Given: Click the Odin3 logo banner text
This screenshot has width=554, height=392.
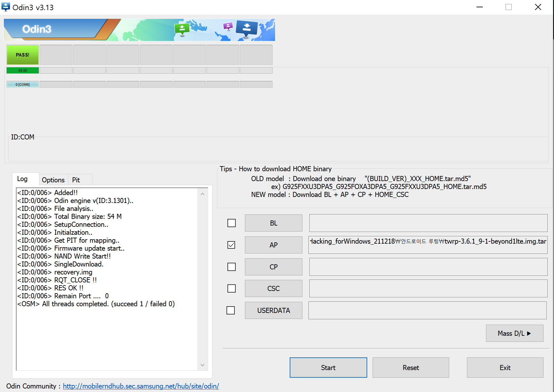Looking at the screenshot, I should coord(37,29).
